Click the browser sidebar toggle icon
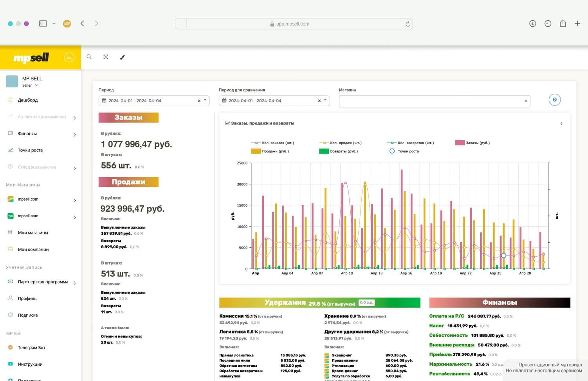Screen dimensions: 588x381 (x=43, y=24)
